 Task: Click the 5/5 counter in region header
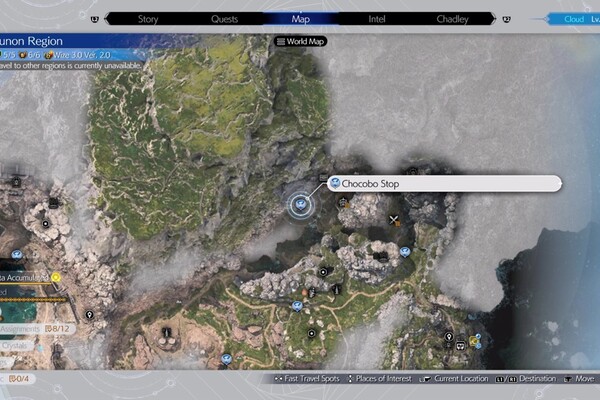(x=8, y=55)
